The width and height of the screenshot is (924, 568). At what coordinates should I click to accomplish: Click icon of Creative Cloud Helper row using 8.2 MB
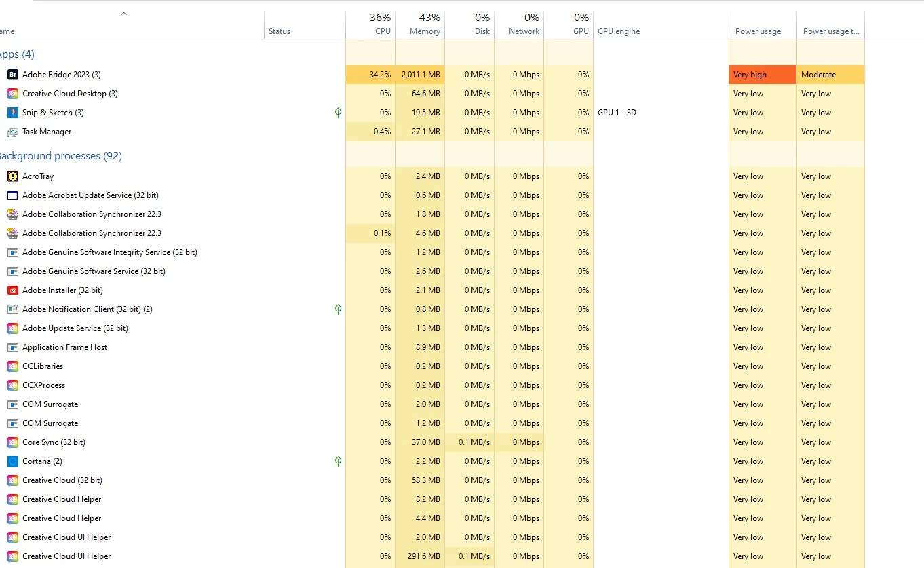click(12, 499)
